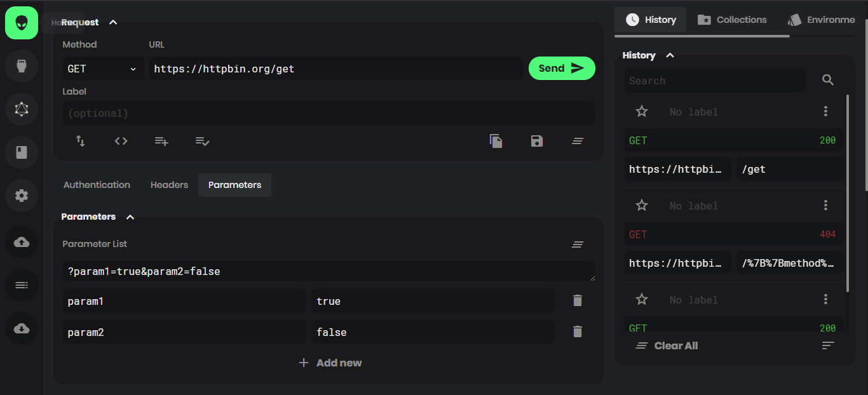Click the cloud download sidebar icon
Viewport: 868px width, 395px height.
[x=21, y=328]
